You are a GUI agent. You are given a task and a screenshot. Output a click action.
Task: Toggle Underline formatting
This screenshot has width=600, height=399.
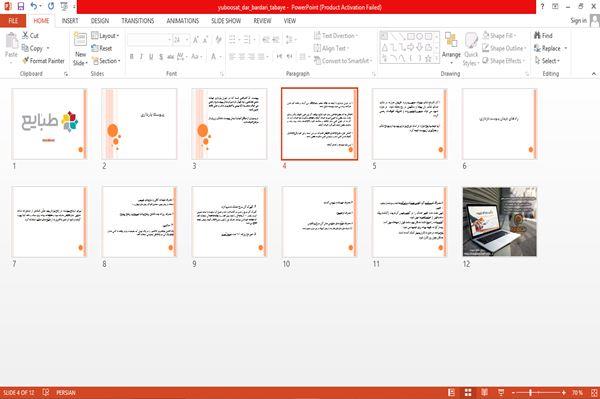click(x=151, y=57)
